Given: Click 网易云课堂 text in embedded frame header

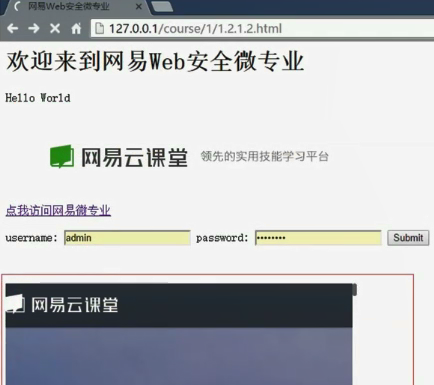Looking at the screenshot, I should tap(75, 305).
